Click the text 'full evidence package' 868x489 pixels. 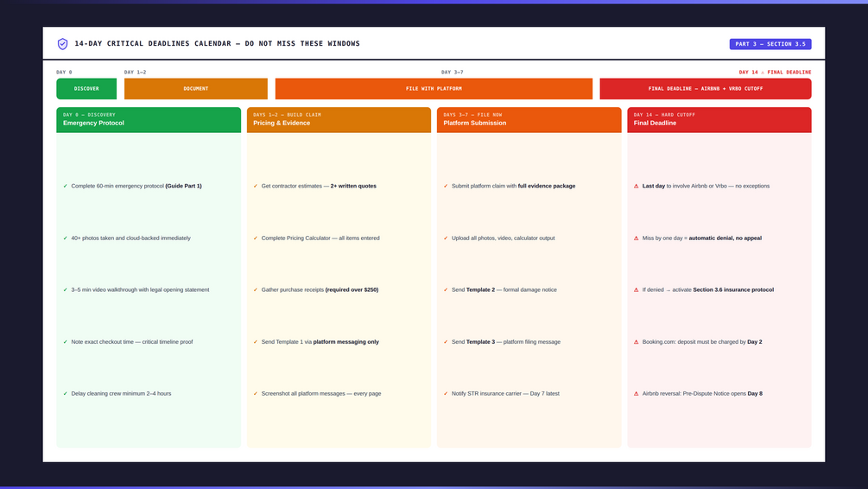click(547, 186)
